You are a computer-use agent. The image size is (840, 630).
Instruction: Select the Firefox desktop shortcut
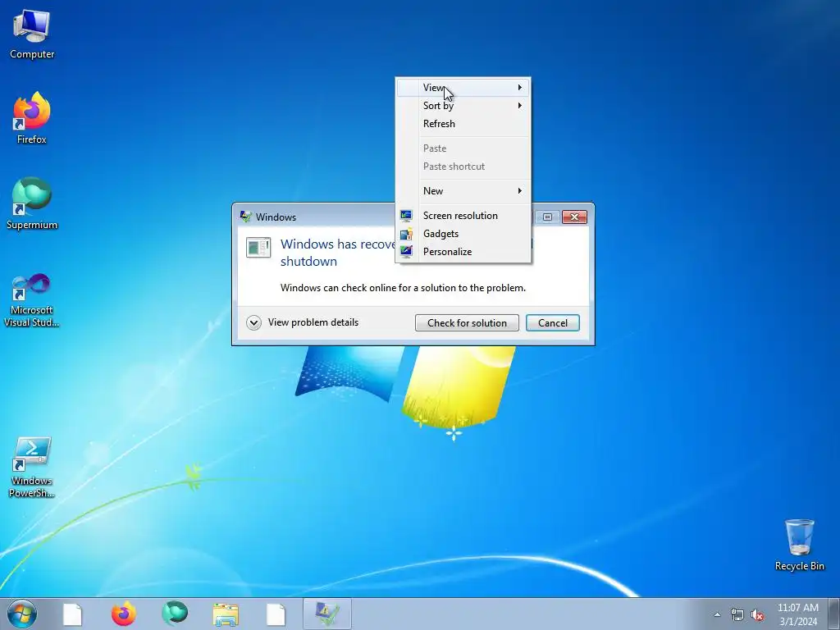(32, 118)
